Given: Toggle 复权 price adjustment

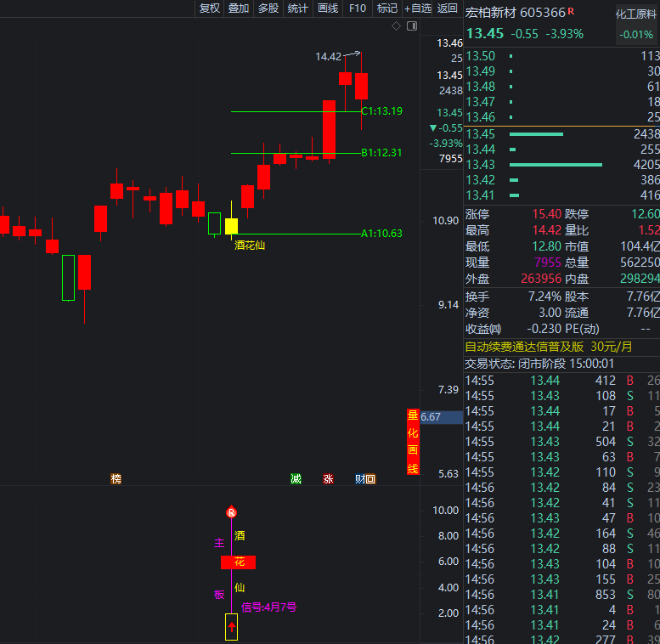Looking at the screenshot, I should (x=209, y=8).
